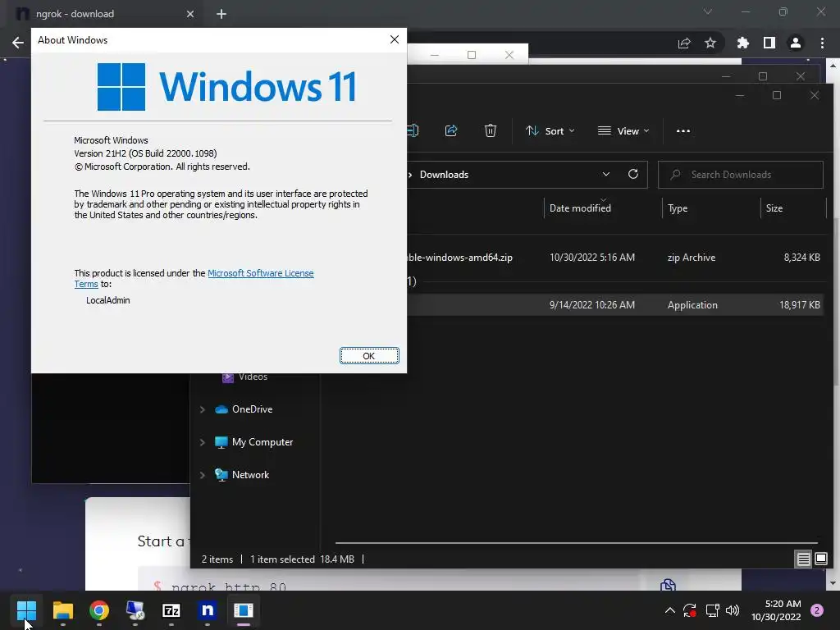Image resolution: width=840 pixels, height=630 pixels.
Task: Open Chrome profile avatar
Action: [796, 43]
